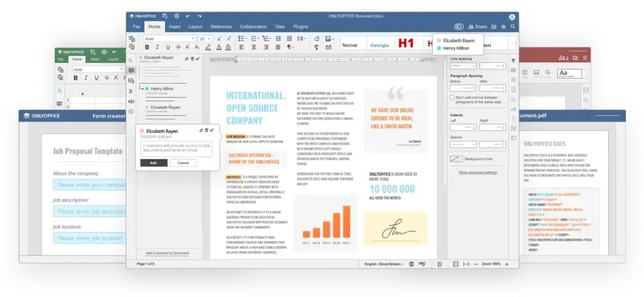
Task: Open the English (Great Britain) language selector
Action: pyautogui.click(x=384, y=264)
